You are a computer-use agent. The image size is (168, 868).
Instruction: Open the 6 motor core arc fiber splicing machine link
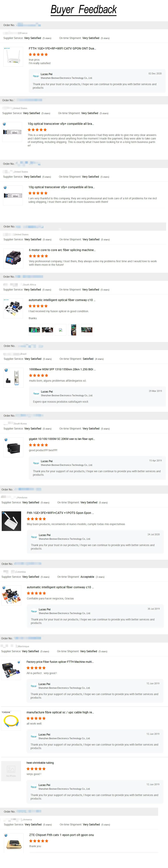pos(62,250)
